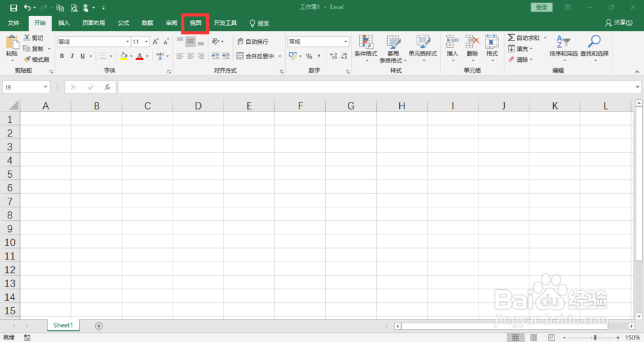Apply the red font color

click(140, 56)
